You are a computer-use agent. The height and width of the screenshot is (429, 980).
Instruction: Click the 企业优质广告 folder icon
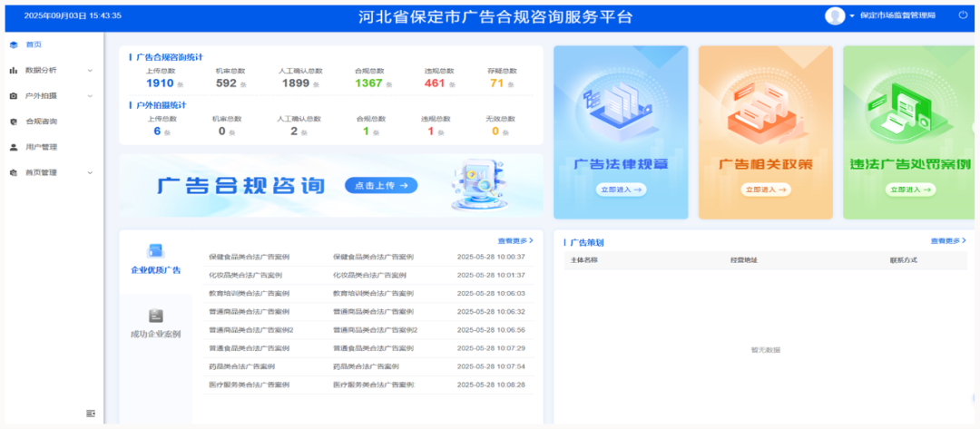(156, 251)
